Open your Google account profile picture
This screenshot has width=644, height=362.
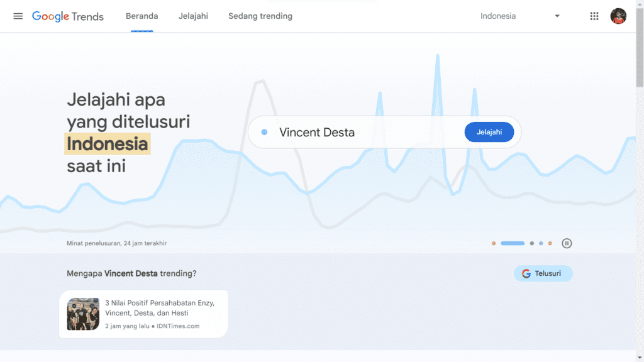[618, 16]
